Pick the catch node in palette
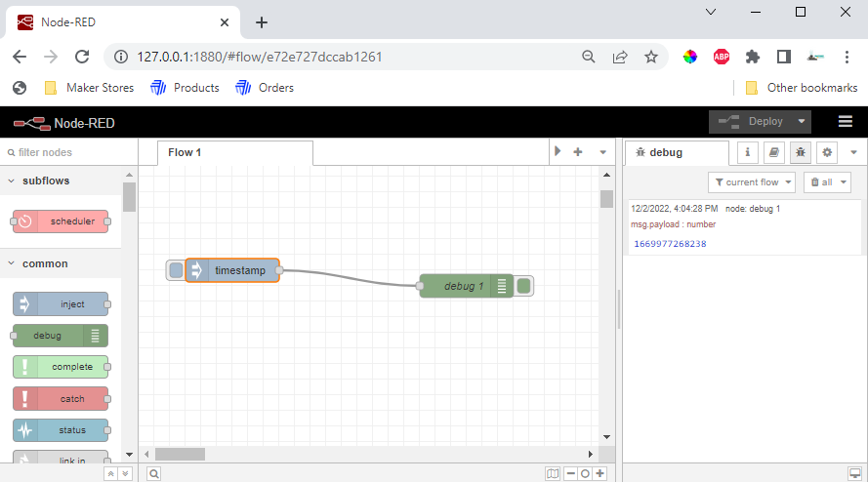 pos(61,398)
